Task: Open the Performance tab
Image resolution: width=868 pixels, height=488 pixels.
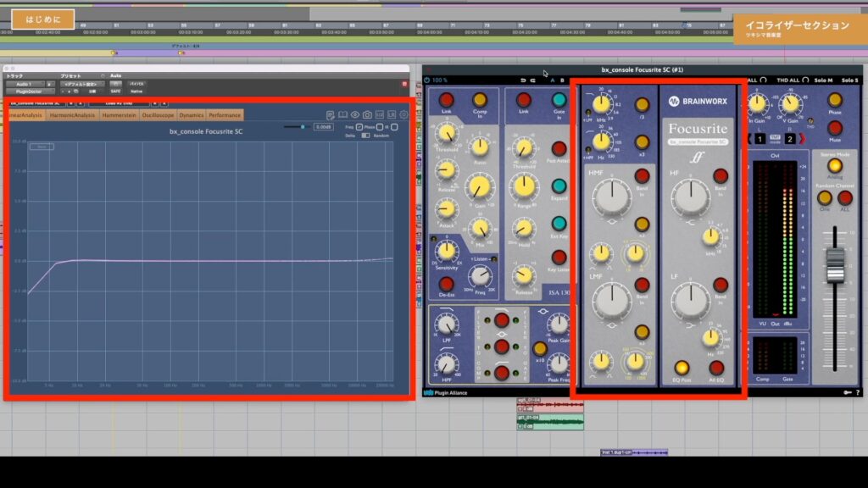Action: click(x=225, y=115)
